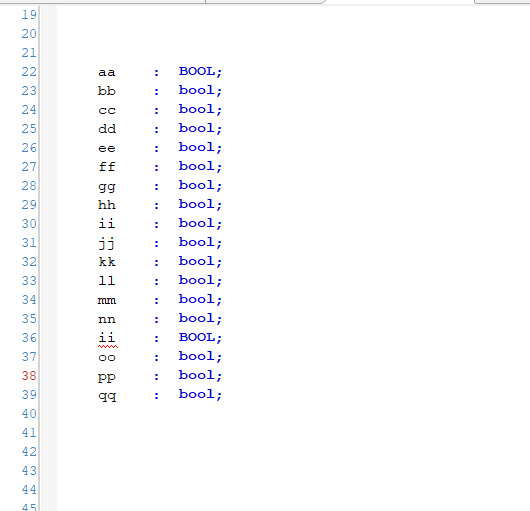Select the variable name ff

point(107,167)
